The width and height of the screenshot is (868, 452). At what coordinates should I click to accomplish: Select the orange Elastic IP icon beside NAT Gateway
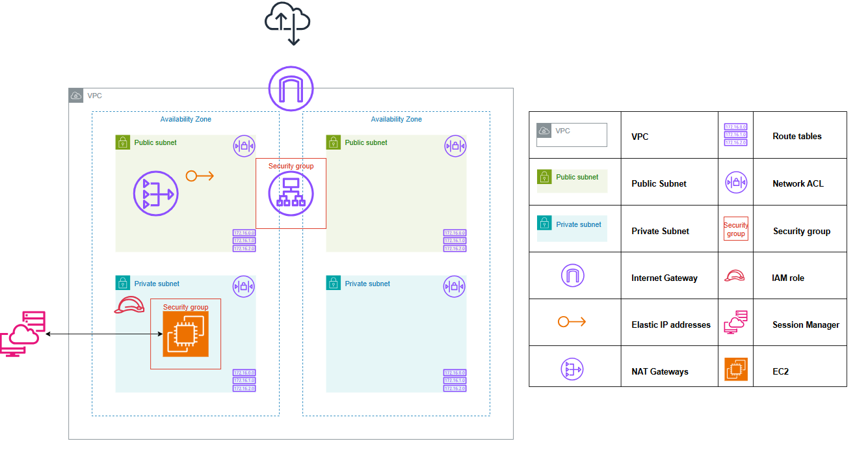200,176
